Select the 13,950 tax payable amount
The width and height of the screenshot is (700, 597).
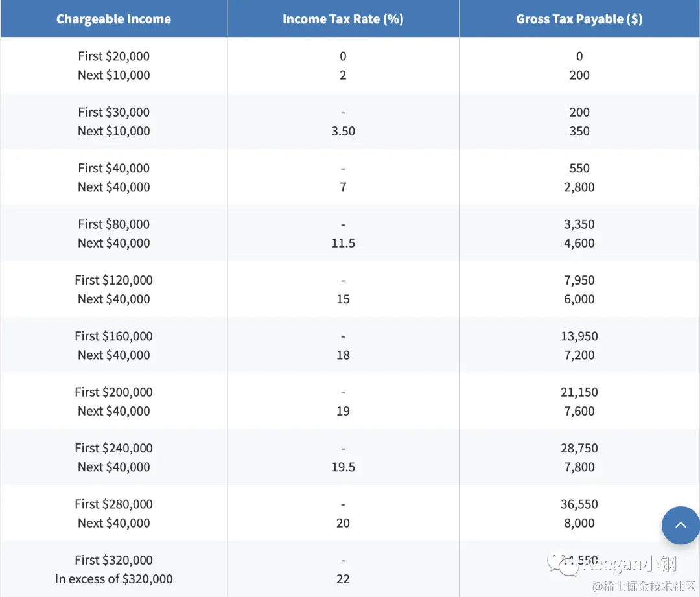pos(579,336)
